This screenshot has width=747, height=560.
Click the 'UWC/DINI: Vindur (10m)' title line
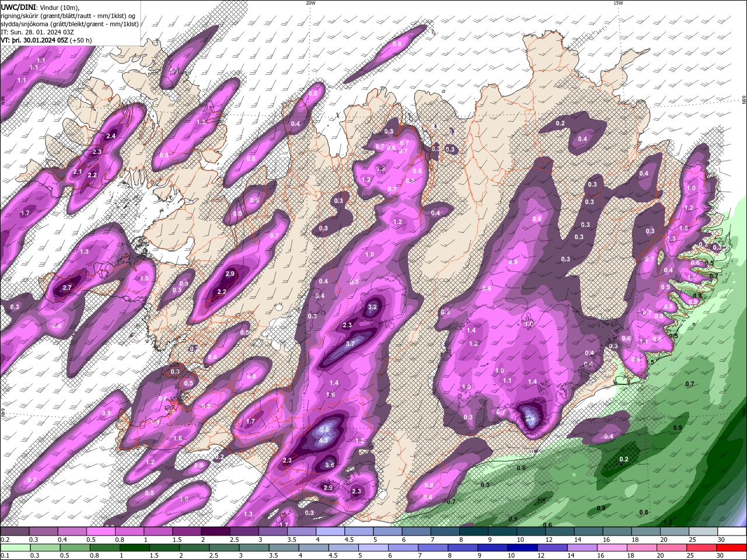point(40,6)
